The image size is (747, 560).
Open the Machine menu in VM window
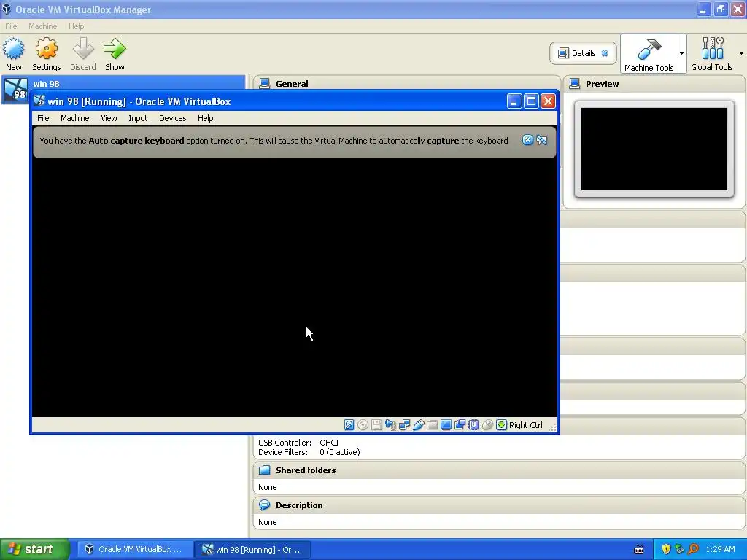click(75, 118)
